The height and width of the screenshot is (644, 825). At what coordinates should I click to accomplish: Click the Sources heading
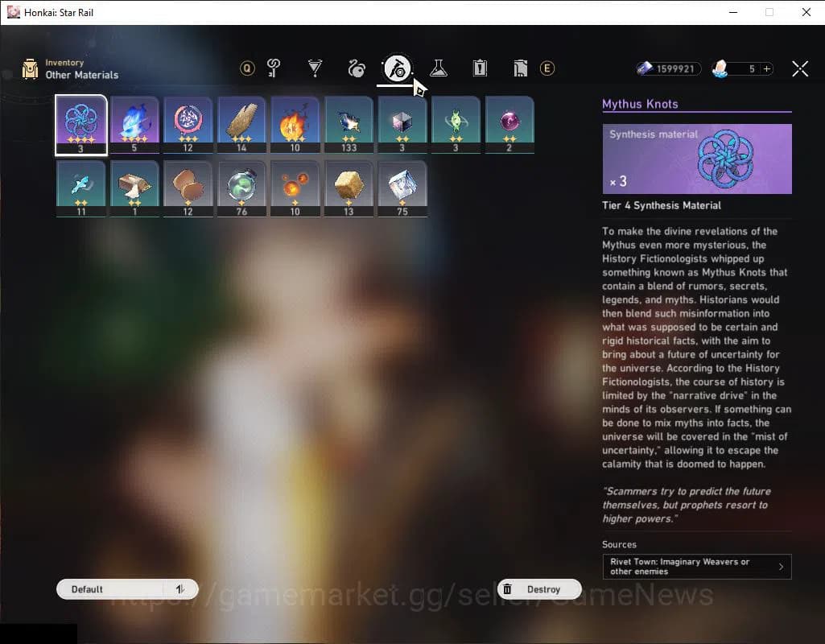click(x=619, y=544)
